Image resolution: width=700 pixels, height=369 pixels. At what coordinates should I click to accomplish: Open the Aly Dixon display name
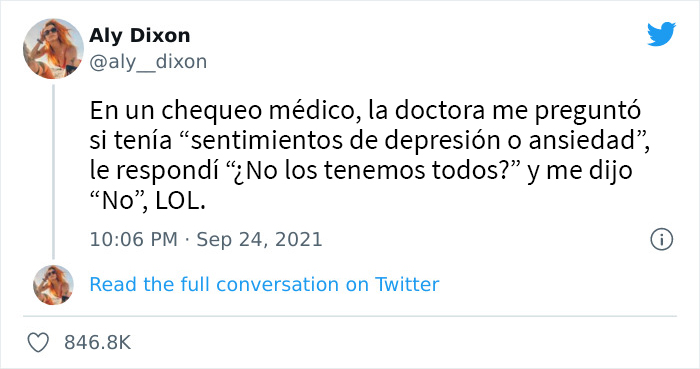(140, 35)
